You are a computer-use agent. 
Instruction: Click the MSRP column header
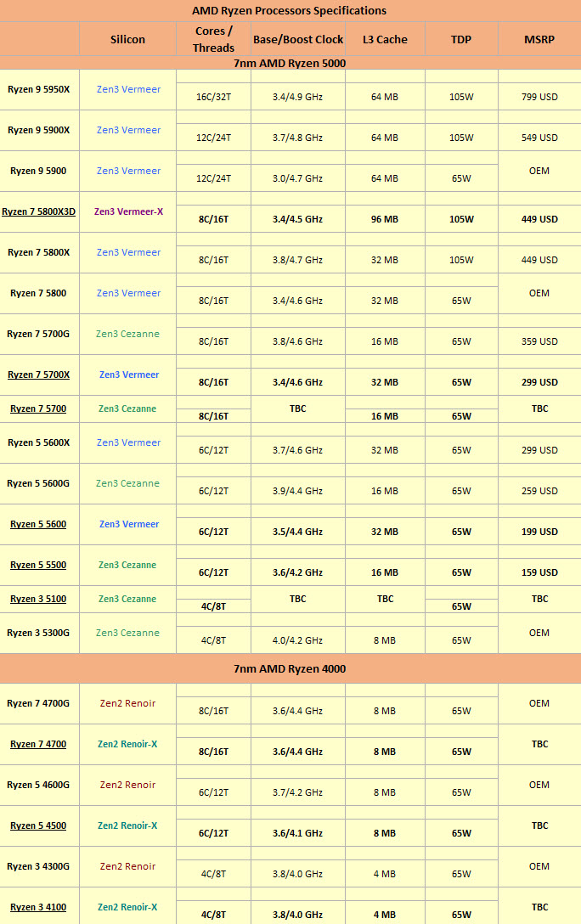(539, 39)
